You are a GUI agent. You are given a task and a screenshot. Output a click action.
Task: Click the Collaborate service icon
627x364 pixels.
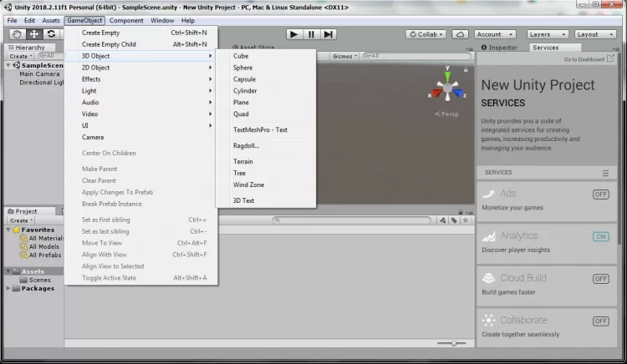pos(489,320)
